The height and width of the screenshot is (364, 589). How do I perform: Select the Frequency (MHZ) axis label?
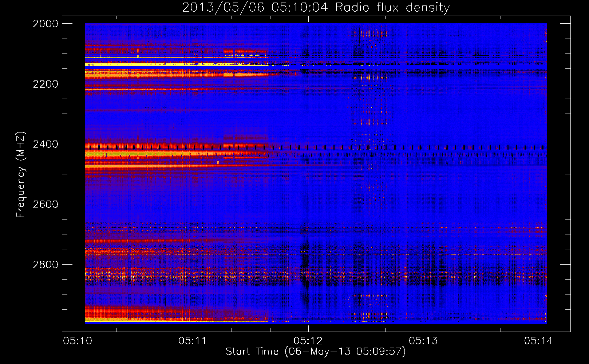pos(21,175)
